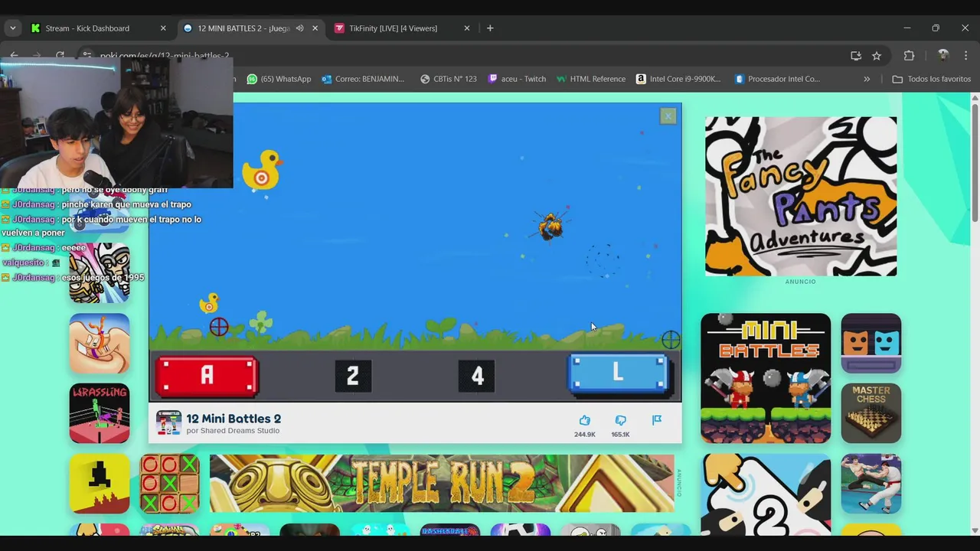Image resolution: width=980 pixels, height=551 pixels.
Task: Click the blue crosshair at the game's right edge
Action: pos(671,340)
